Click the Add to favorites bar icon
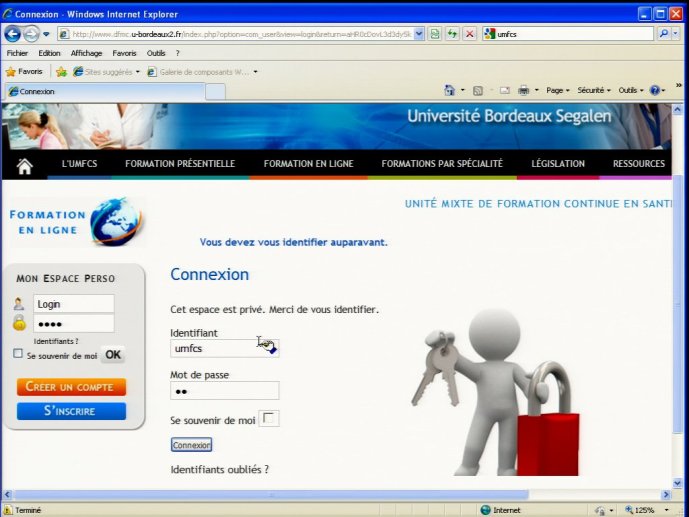Screen dimensions: 689x517 coord(61,72)
